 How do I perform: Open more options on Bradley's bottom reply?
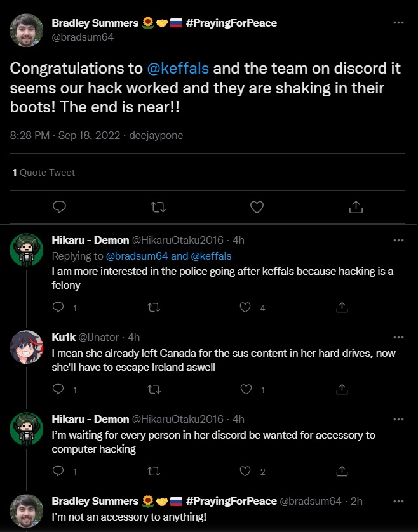click(399, 501)
